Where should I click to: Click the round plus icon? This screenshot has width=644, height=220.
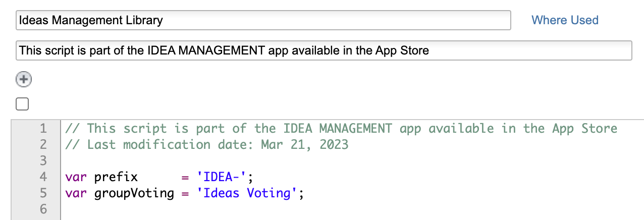pyautogui.click(x=24, y=79)
